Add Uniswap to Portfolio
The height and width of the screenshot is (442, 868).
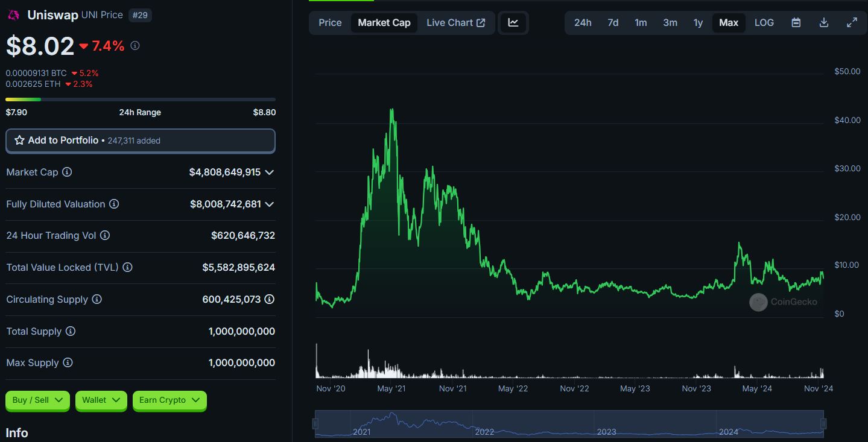(x=141, y=140)
